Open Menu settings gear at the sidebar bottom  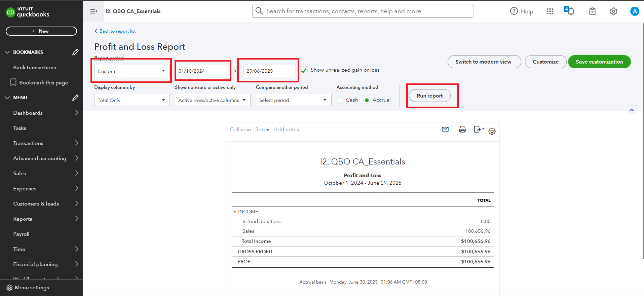[x=9, y=288]
